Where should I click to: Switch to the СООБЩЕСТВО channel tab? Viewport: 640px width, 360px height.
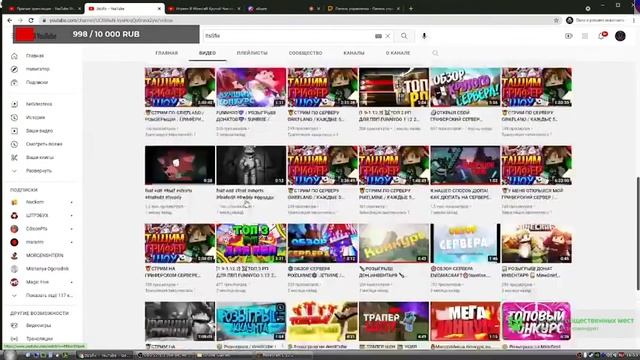[305, 53]
